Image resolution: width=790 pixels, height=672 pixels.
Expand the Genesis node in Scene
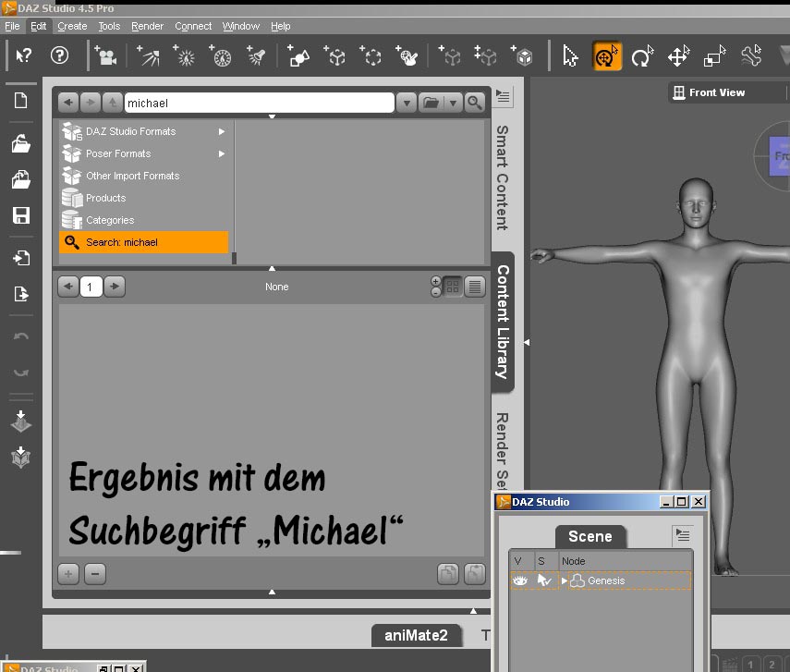565,580
